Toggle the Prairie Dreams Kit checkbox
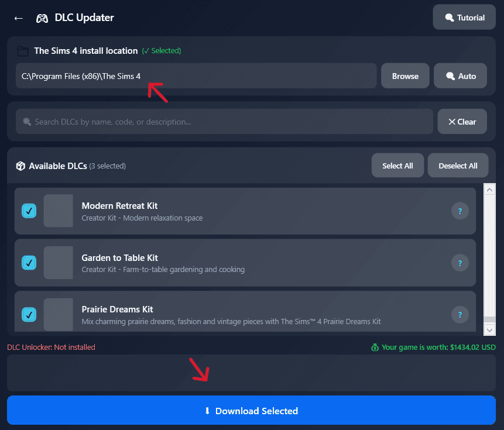Image resolution: width=504 pixels, height=430 pixels. point(29,314)
